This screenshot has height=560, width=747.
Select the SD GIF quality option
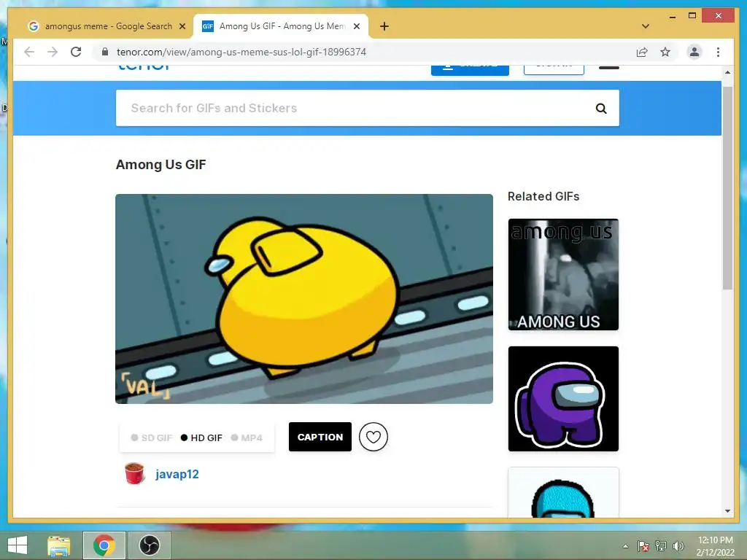(152, 437)
